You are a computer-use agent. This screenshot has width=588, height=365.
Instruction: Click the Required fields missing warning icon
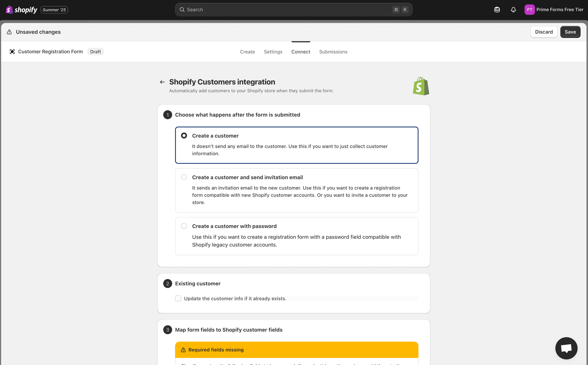click(183, 350)
